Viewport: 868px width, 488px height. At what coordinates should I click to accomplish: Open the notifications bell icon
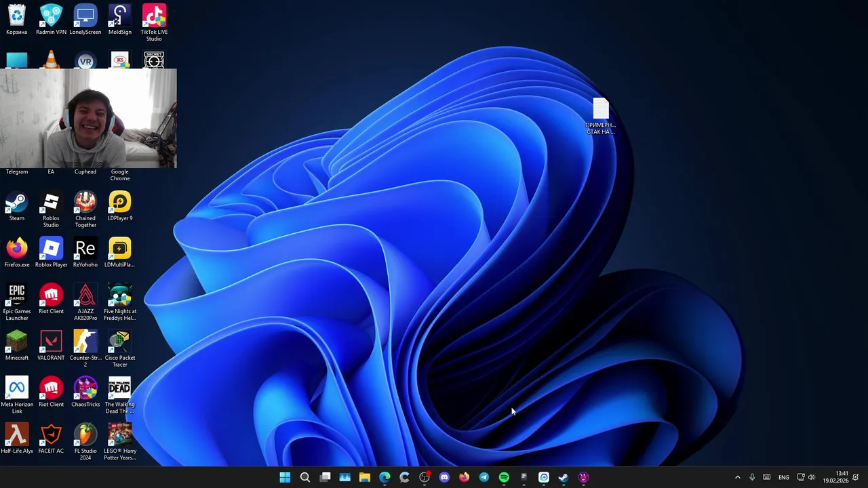click(x=856, y=477)
